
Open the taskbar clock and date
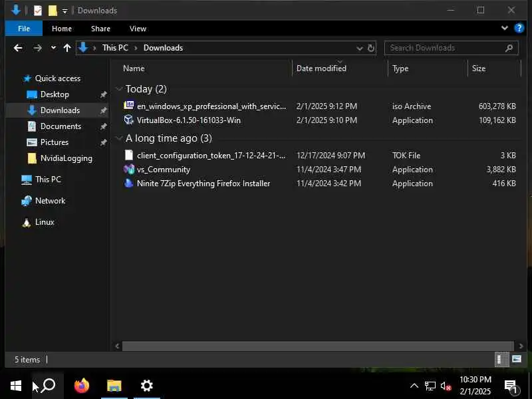[x=475, y=386]
